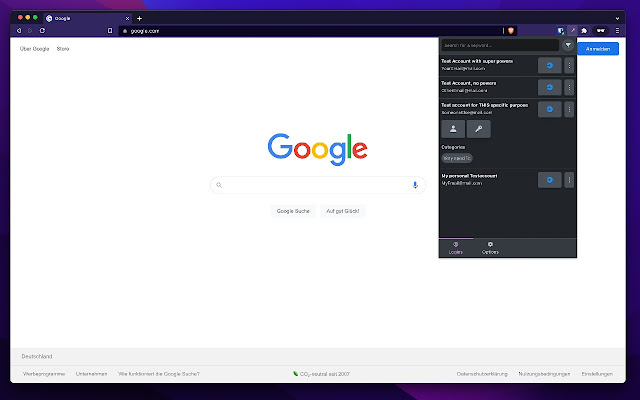
Task: Log in with 'Test account for THIS specific purpose'
Action: (549, 109)
